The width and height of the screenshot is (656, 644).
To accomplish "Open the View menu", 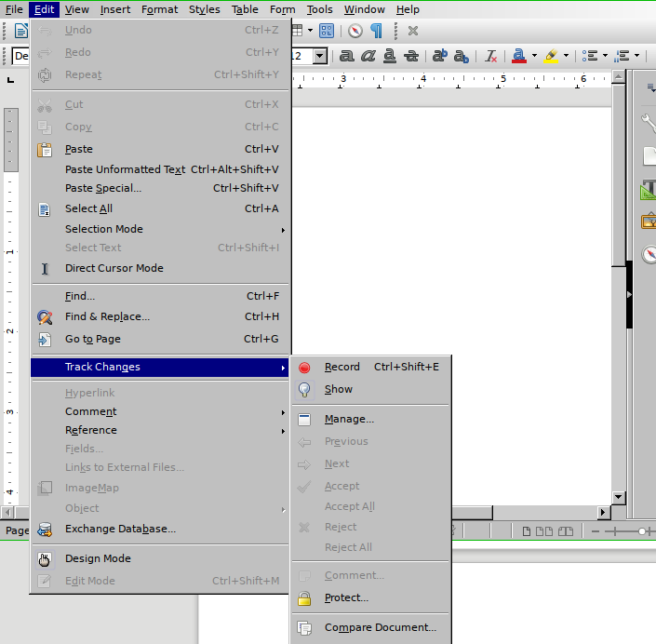I will [77, 9].
